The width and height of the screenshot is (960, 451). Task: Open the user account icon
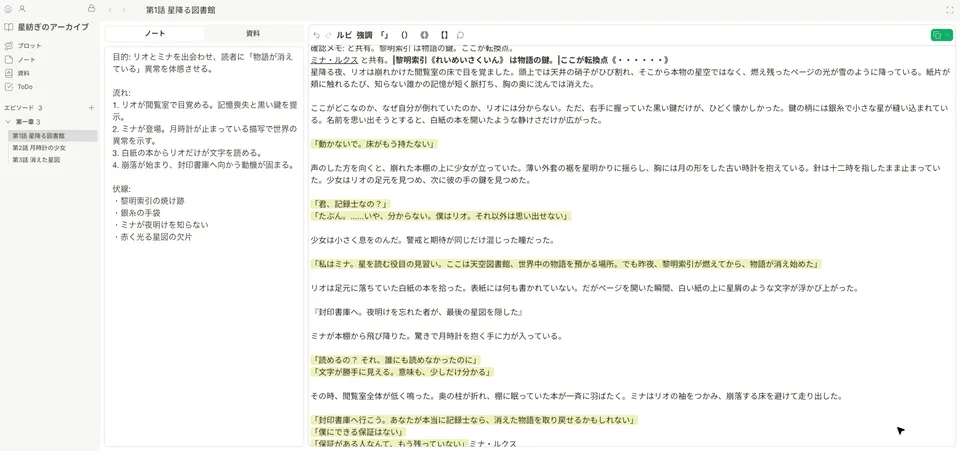coord(22,9)
